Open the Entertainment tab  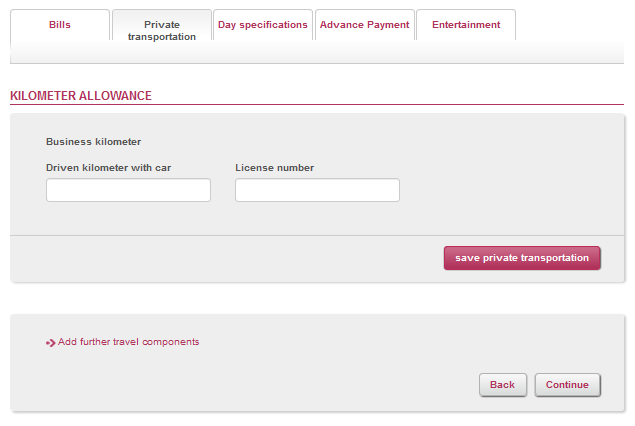(466, 25)
